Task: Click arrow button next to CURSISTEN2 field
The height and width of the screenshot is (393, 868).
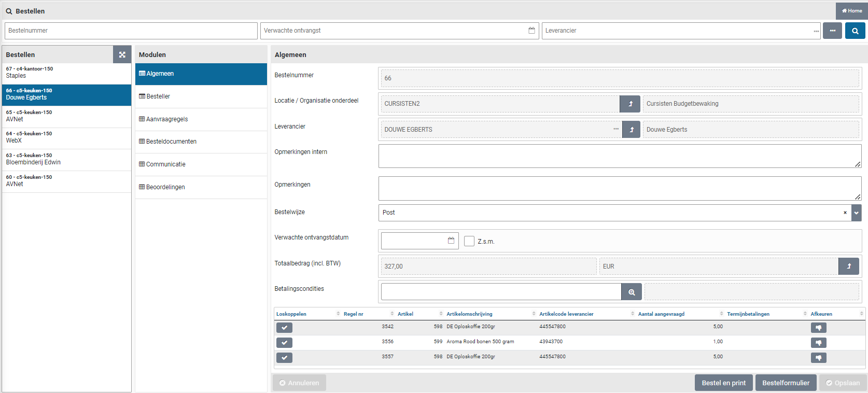Action: click(630, 104)
